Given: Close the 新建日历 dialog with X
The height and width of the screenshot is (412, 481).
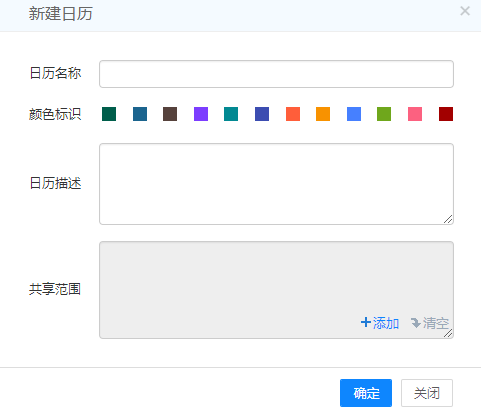Looking at the screenshot, I should click(465, 11).
